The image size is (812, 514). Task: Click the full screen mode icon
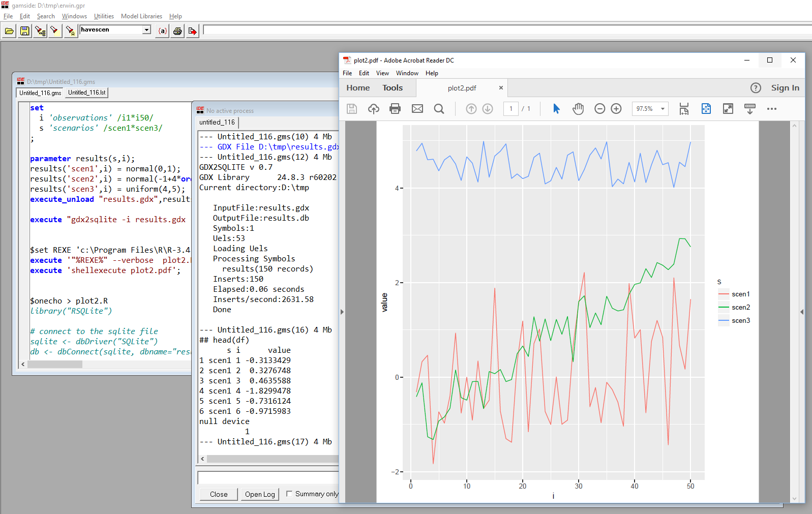click(728, 109)
